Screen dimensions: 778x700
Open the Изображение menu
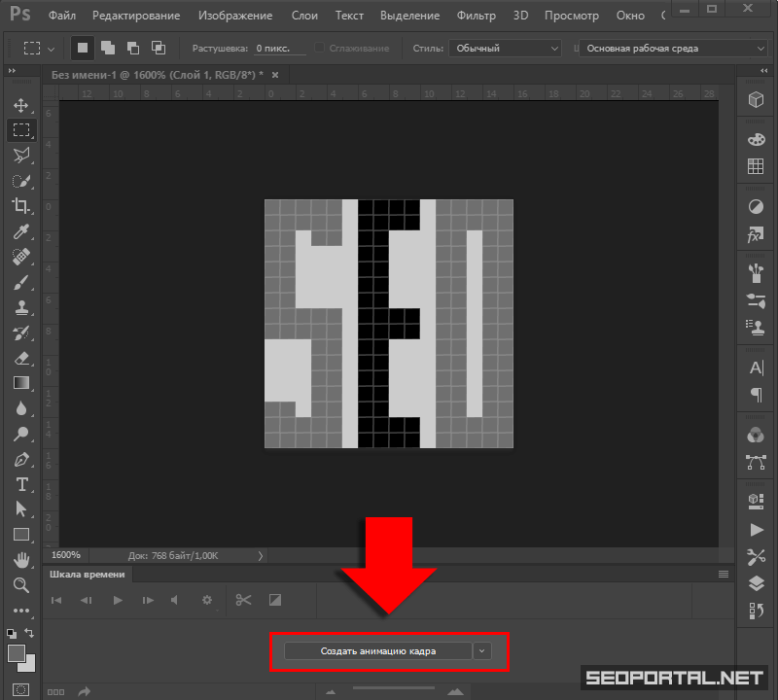[x=236, y=16]
